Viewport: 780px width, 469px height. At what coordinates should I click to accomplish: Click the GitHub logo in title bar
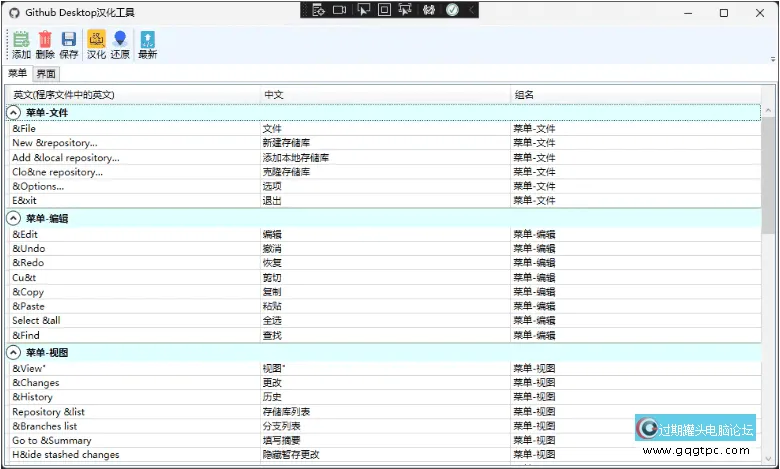tap(14, 12)
